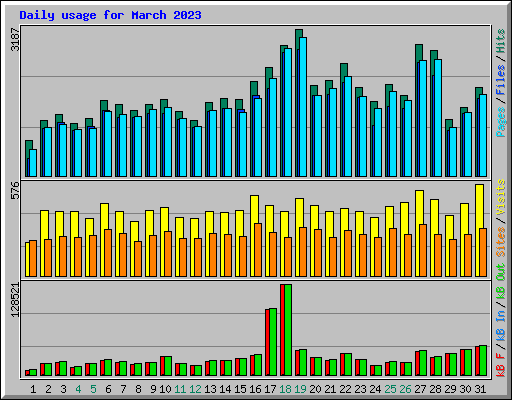Click the 'Files' legend label
The height and width of the screenshot is (400, 512).
pos(501,80)
